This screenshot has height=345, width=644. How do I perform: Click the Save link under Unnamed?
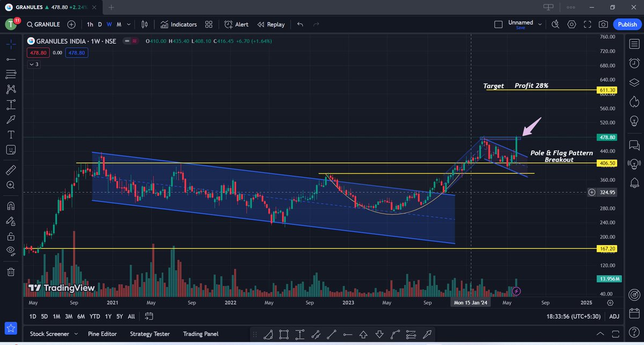(x=521, y=28)
